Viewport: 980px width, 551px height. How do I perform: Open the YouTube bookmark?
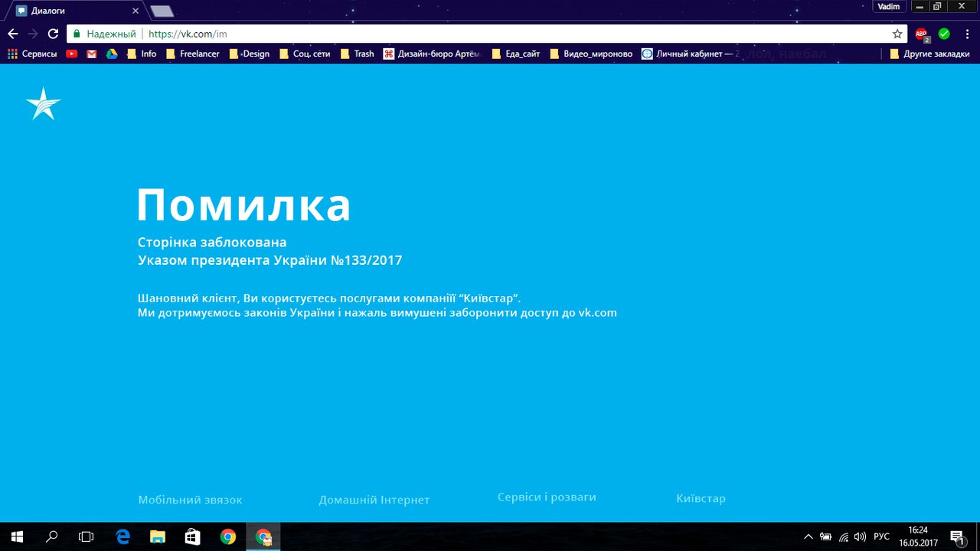[72, 54]
